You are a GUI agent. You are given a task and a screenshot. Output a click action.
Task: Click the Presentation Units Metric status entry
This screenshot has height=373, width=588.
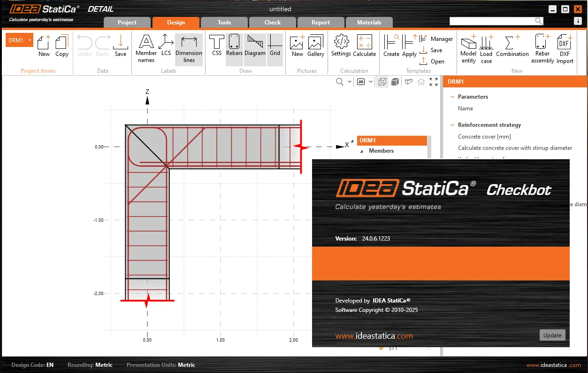[161, 365]
